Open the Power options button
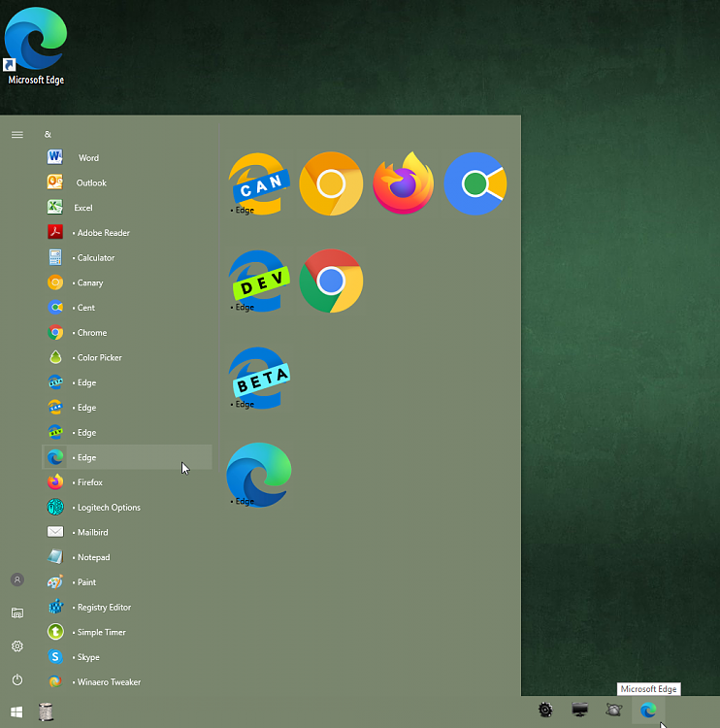Screen dimensions: 720x728 coord(17,679)
